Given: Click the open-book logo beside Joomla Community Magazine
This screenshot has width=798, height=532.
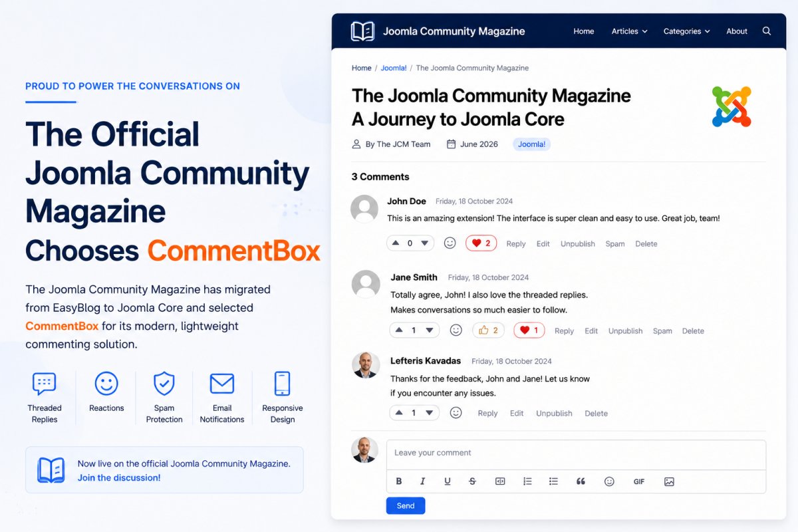Looking at the screenshot, I should tap(362, 31).
